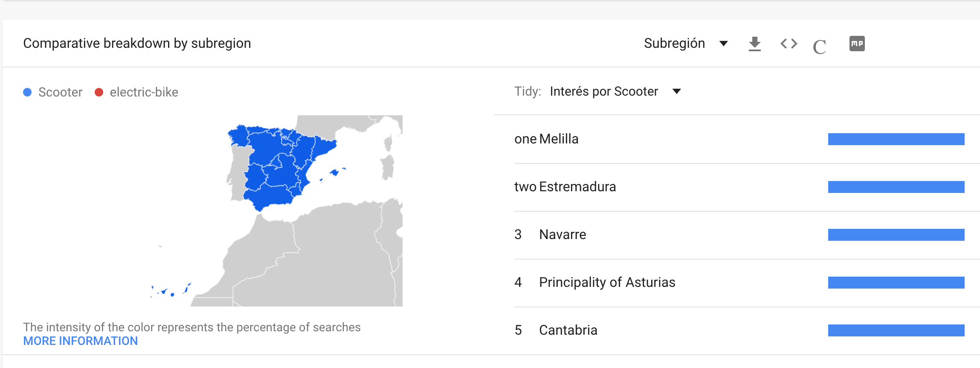This screenshot has width=980, height=368.
Task: Toggle the Scooter series in the legend
Action: (x=60, y=92)
